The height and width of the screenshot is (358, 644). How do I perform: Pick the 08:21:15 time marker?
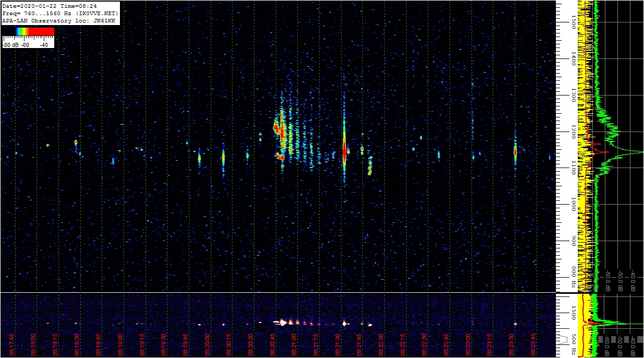[317, 344]
